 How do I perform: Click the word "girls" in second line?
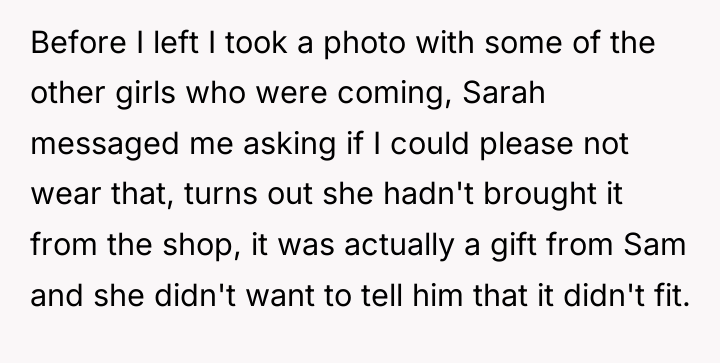145,94
